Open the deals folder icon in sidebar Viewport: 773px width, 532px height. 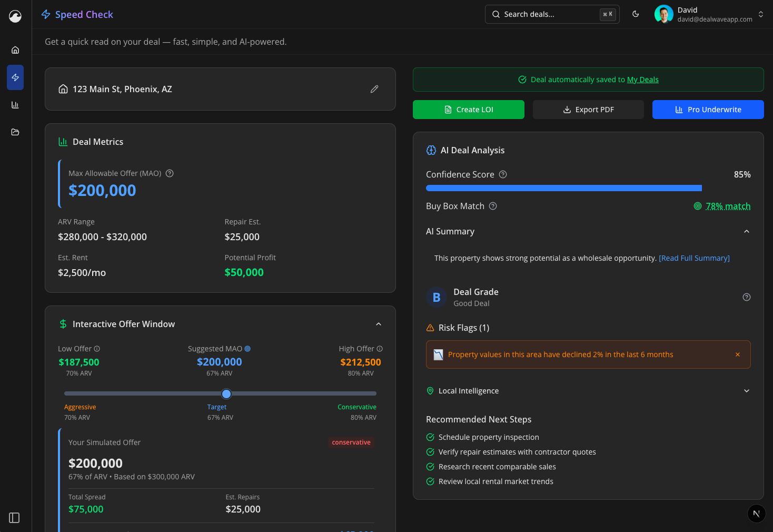pos(15,132)
